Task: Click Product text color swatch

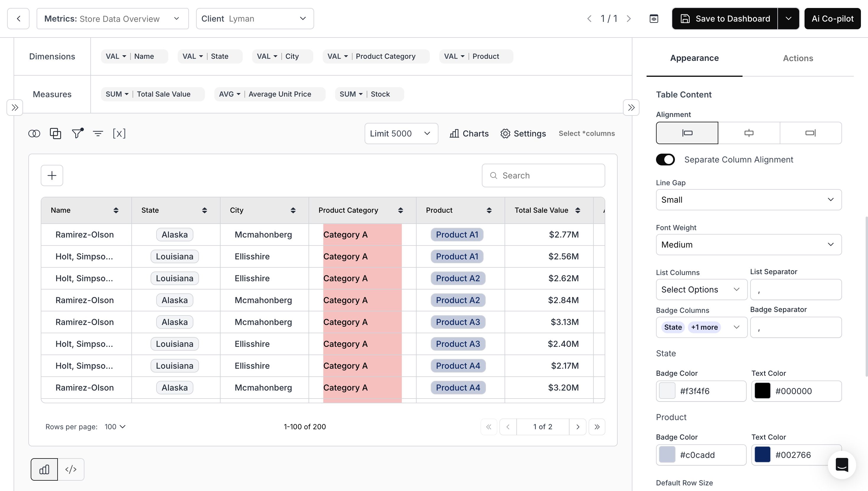Action: click(762, 455)
